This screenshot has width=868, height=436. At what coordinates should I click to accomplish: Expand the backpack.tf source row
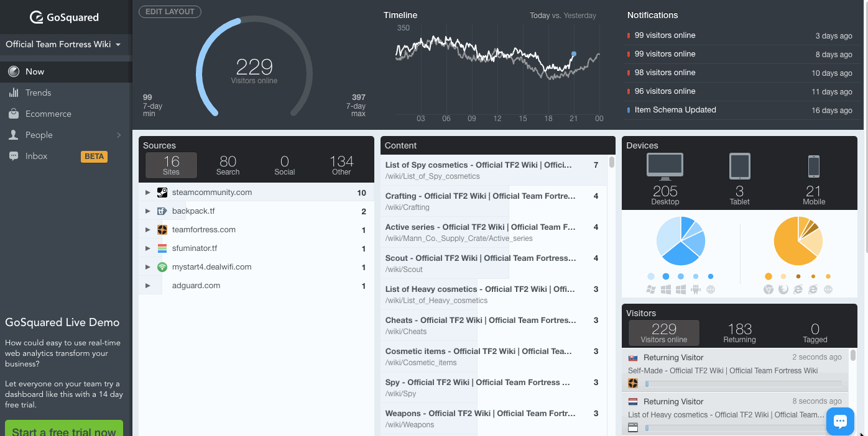tap(147, 211)
